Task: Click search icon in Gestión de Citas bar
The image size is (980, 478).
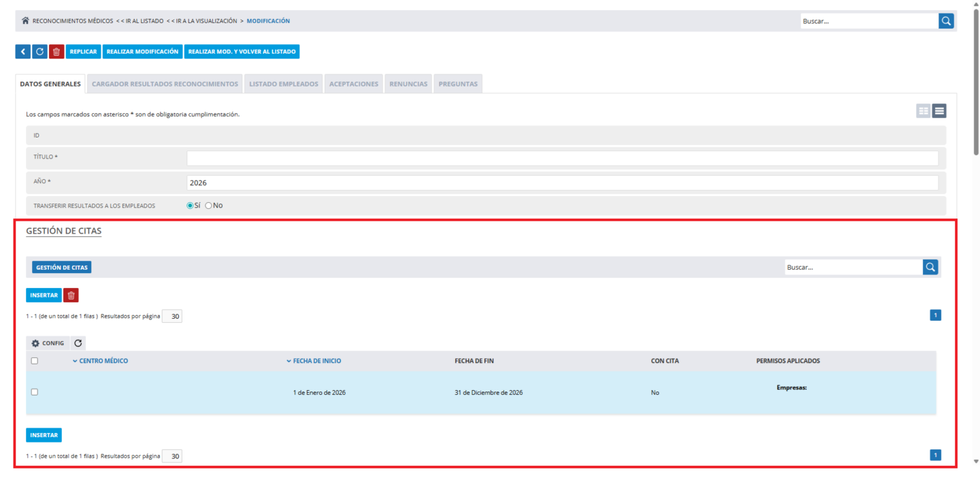Action: pos(930,268)
